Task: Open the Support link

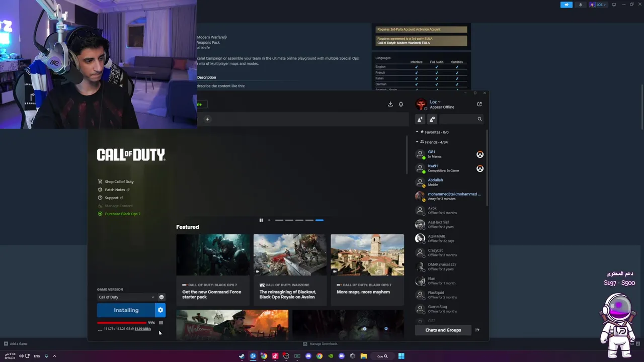Action: pyautogui.click(x=112, y=198)
